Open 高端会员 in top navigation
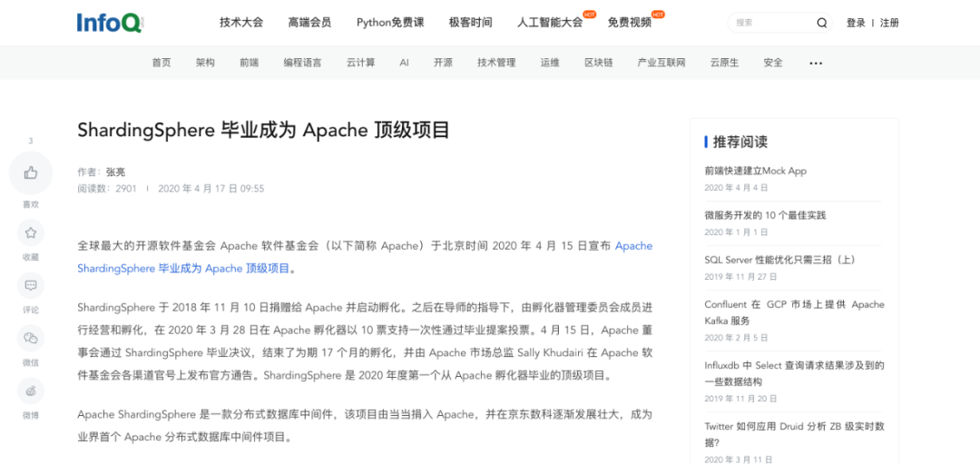 pyautogui.click(x=309, y=23)
